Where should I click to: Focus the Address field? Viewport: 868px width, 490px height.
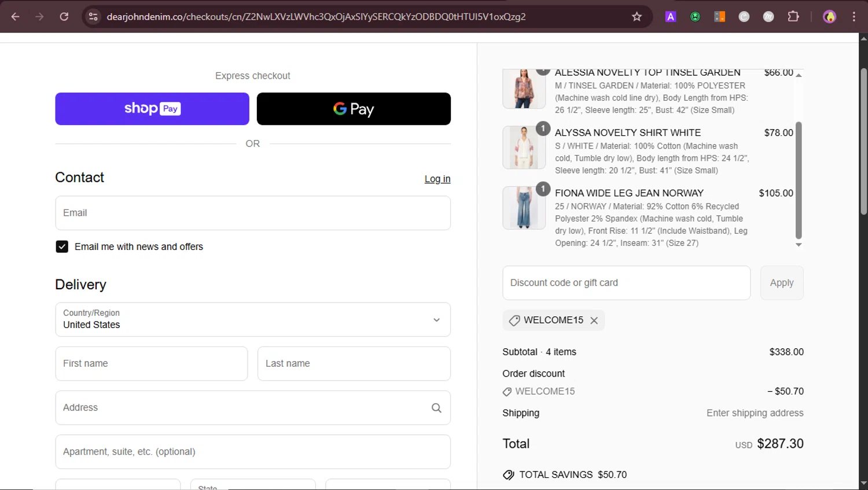point(253,408)
